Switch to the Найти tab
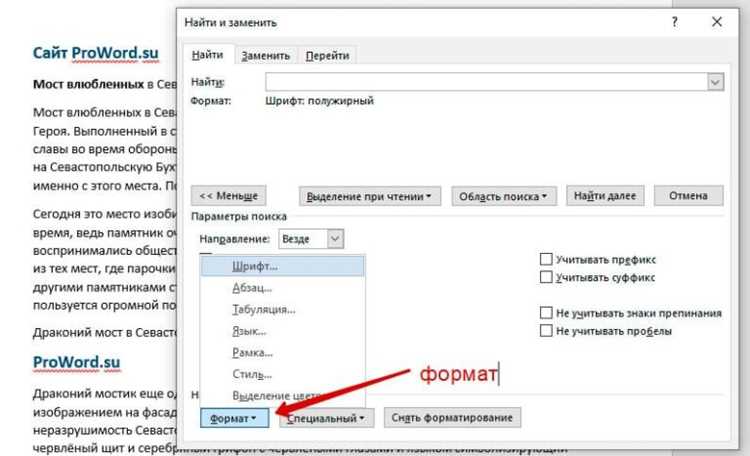This screenshot has height=456, width=750. pyautogui.click(x=208, y=55)
